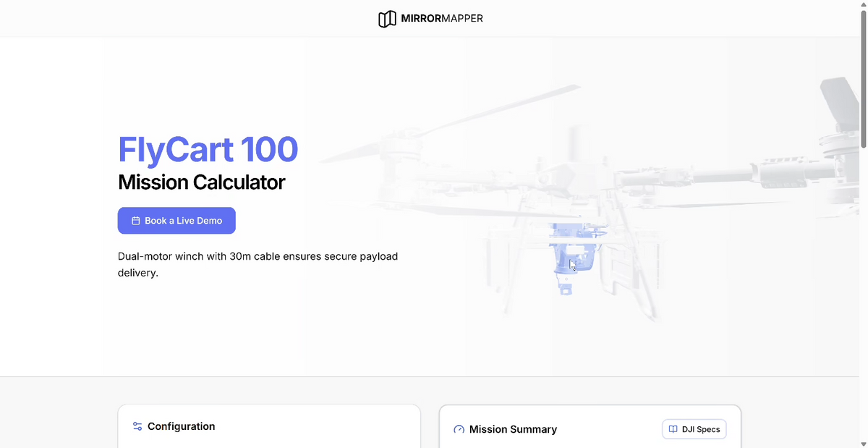Click the dual-motor winch description text
This screenshot has height=448, width=868.
click(x=258, y=265)
